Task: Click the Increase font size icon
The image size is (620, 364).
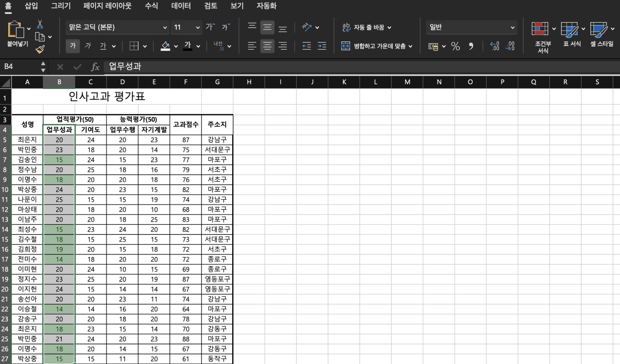Action: pyautogui.click(x=210, y=27)
